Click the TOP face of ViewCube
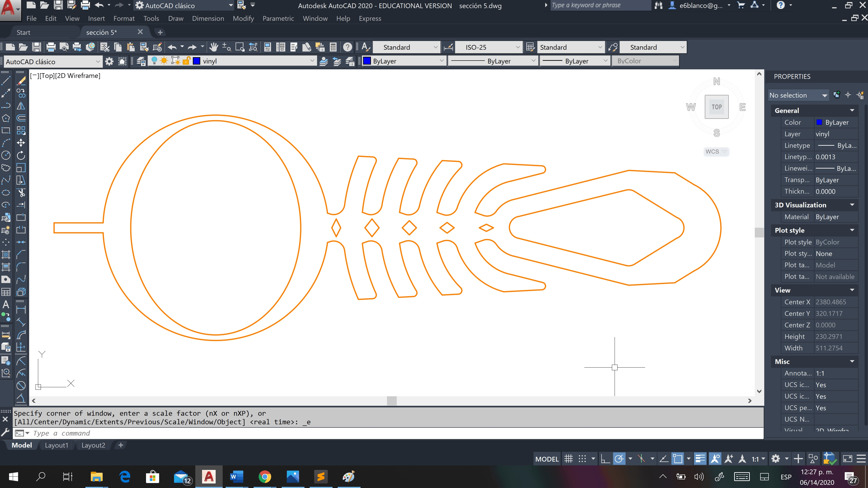 tap(716, 107)
